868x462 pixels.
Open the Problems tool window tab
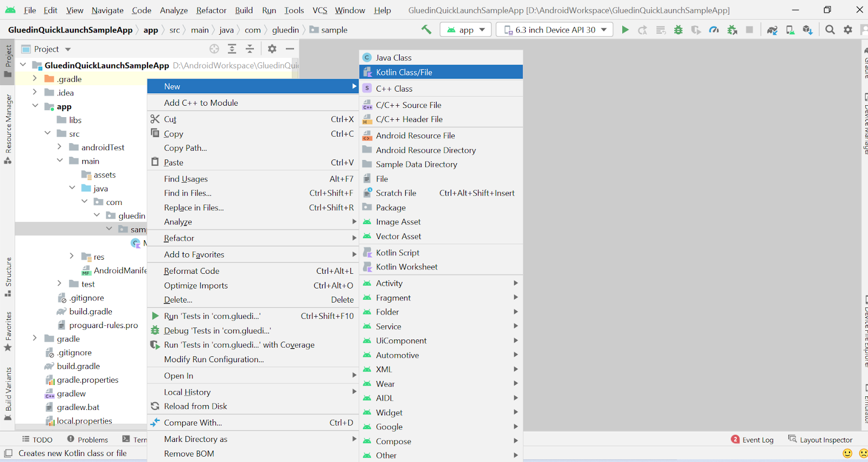[x=87, y=440]
